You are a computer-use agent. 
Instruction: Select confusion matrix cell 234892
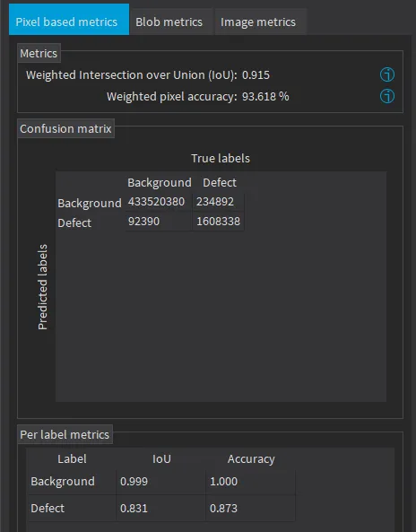pyautogui.click(x=218, y=202)
